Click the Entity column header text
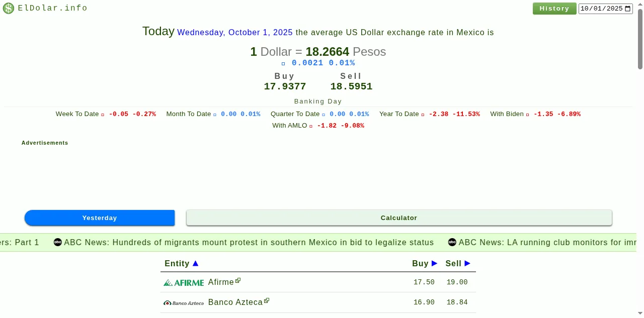 [177, 264]
